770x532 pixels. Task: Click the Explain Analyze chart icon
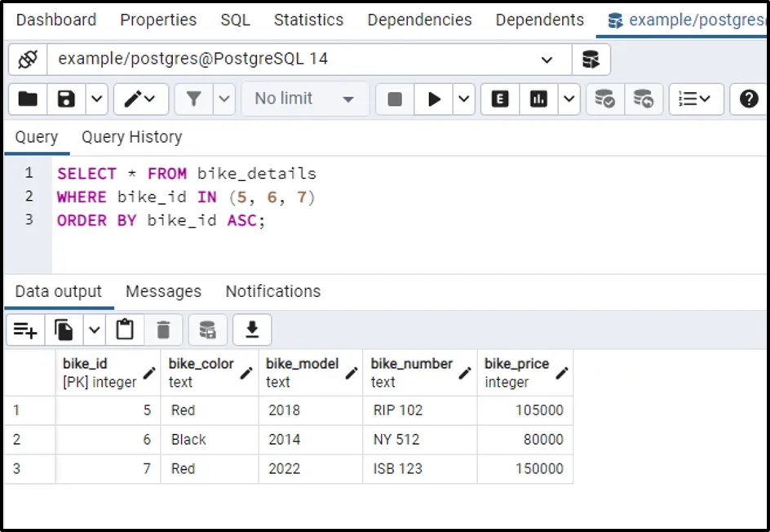538,99
